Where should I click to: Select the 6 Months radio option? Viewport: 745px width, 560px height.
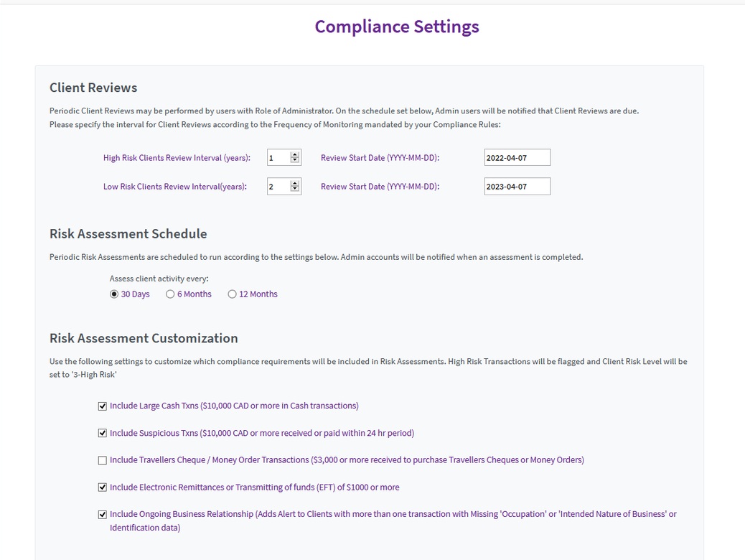(170, 294)
